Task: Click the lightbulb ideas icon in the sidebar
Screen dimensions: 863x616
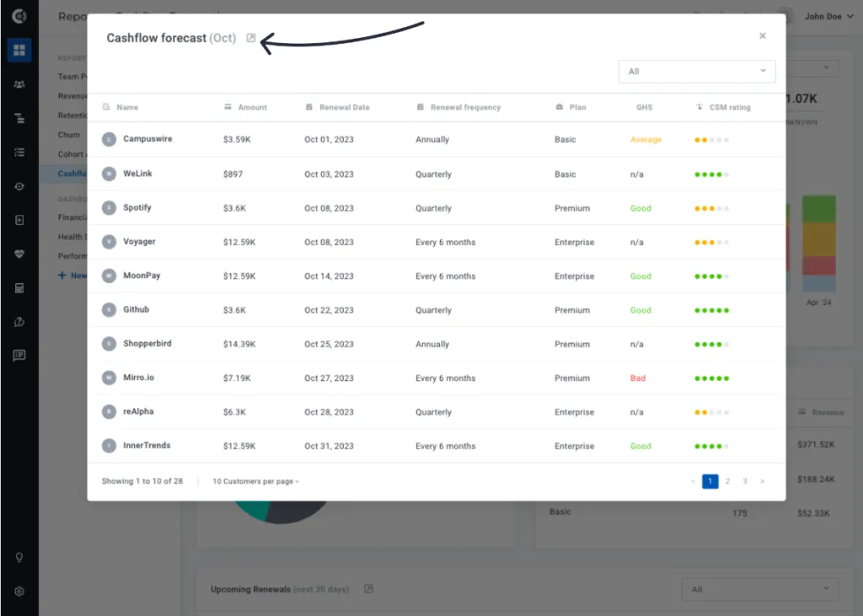Action: tap(19, 558)
